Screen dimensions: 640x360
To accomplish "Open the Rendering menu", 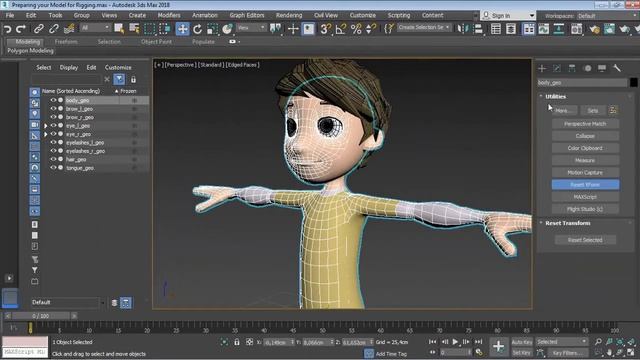I will coord(289,15).
